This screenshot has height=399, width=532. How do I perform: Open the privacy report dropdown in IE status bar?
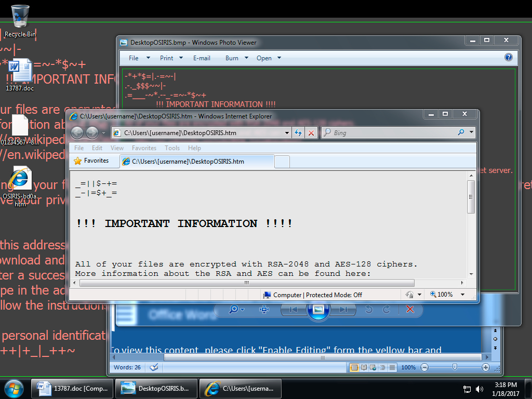pyautogui.click(x=419, y=295)
